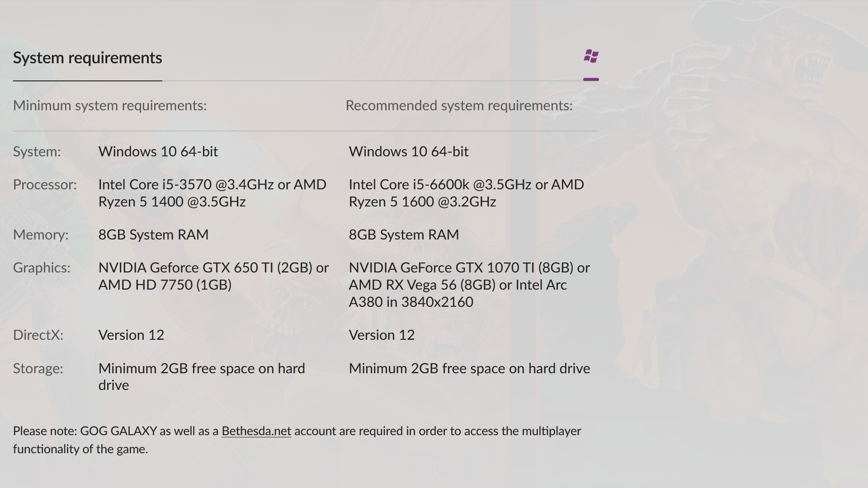This screenshot has height=488, width=868.
Task: Click the recommended Version 12 DirectX text
Action: 382,335
